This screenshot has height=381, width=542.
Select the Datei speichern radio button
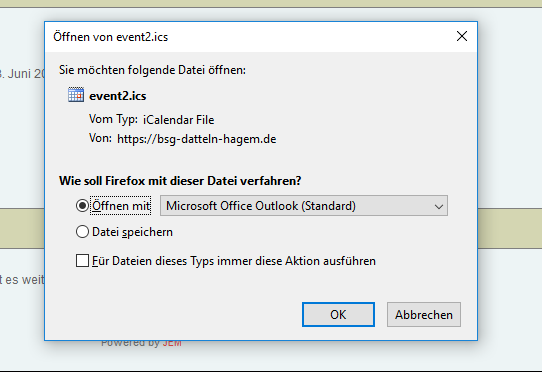pyautogui.click(x=82, y=232)
